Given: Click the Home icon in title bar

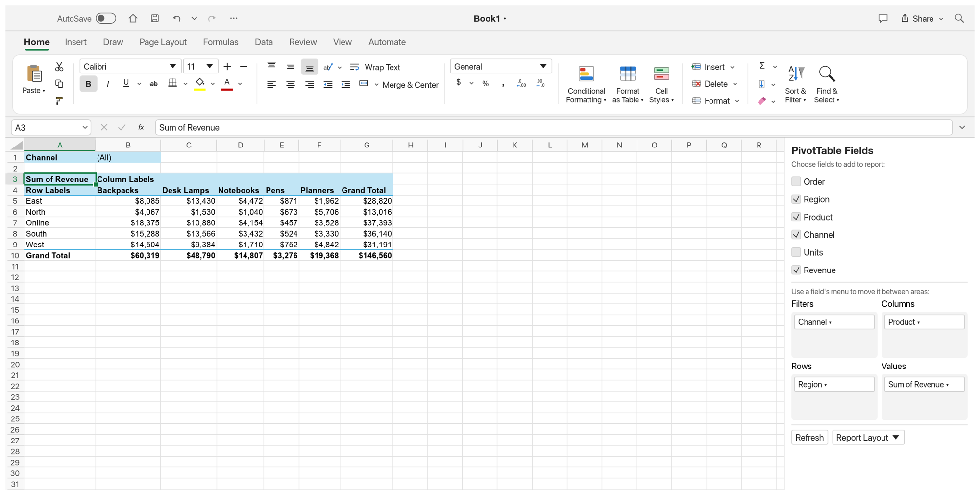Looking at the screenshot, I should 133,18.
